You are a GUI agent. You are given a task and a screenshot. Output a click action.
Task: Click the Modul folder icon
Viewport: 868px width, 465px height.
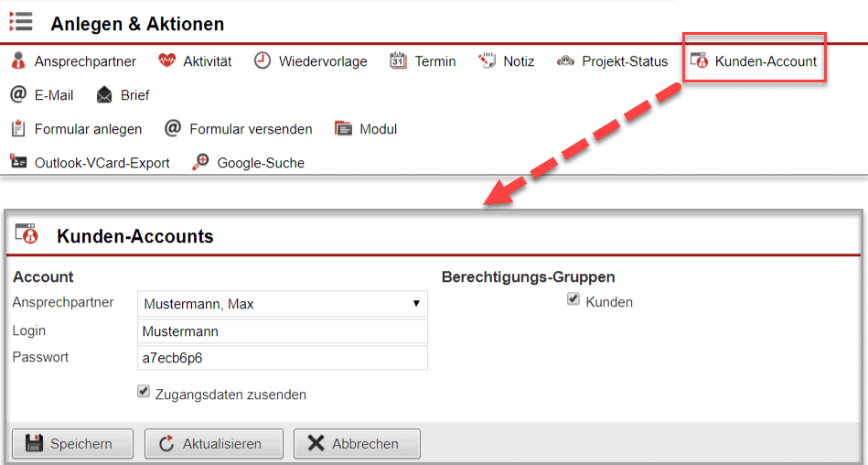point(343,129)
